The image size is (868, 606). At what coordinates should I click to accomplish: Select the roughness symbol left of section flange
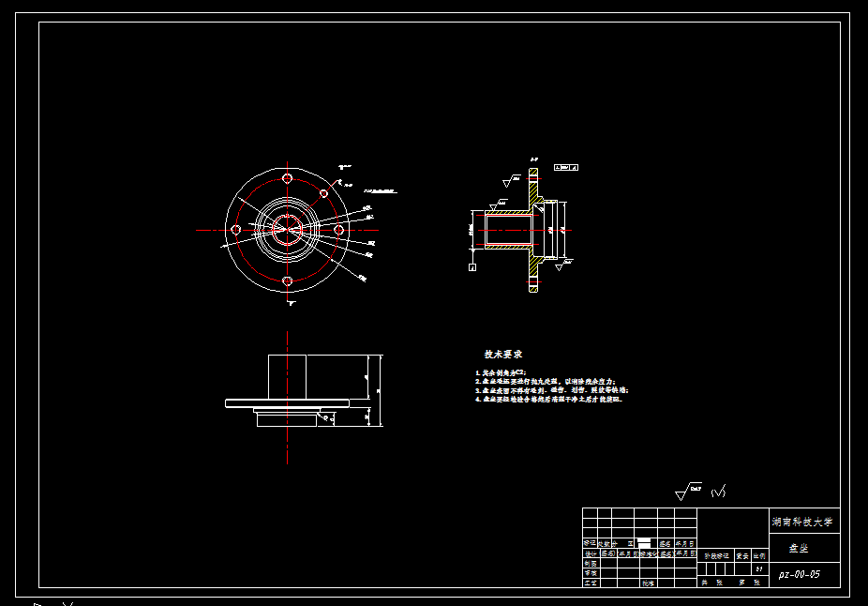click(x=512, y=181)
